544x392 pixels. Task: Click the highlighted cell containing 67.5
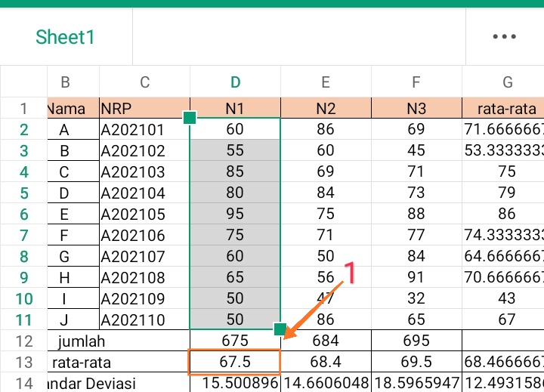(x=235, y=362)
